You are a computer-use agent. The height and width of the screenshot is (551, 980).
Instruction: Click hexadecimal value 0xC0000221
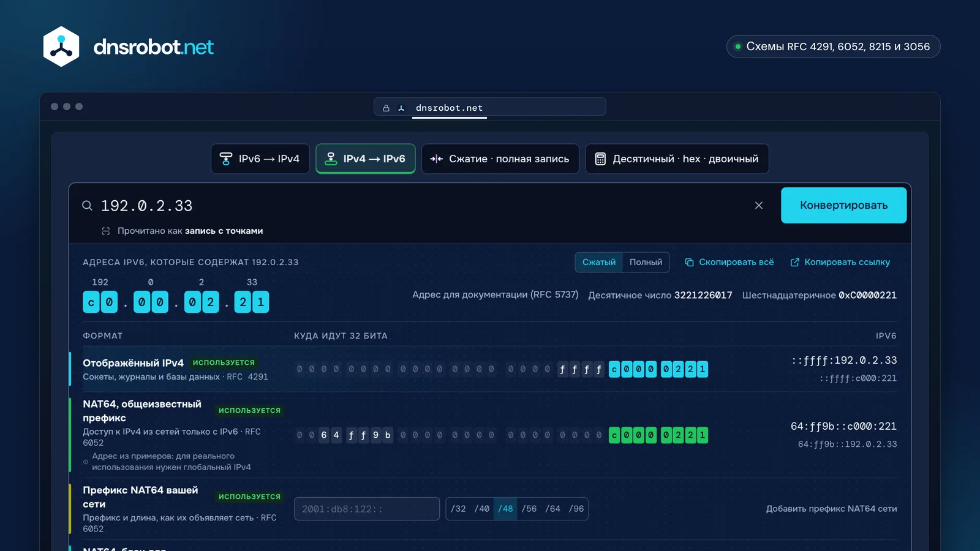[x=867, y=295]
